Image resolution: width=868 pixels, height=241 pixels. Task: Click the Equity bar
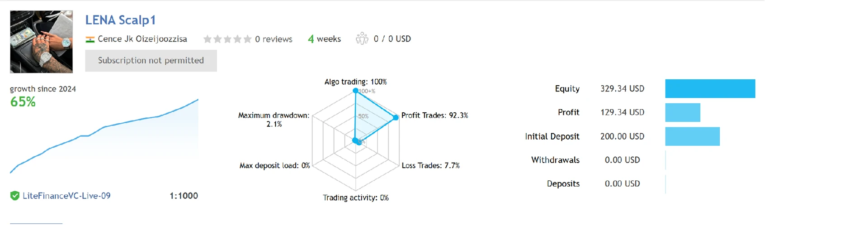coord(710,89)
